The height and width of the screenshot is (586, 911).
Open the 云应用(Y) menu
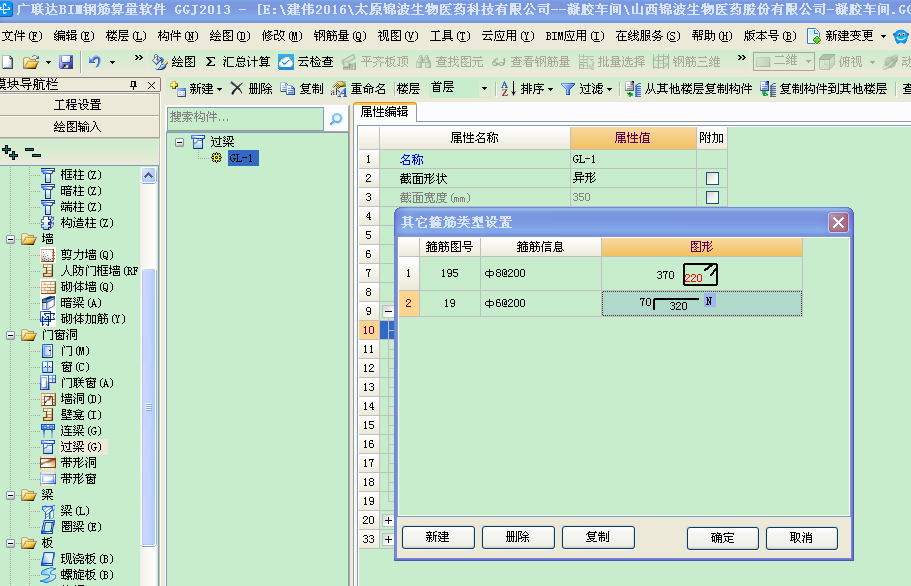pyautogui.click(x=508, y=36)
